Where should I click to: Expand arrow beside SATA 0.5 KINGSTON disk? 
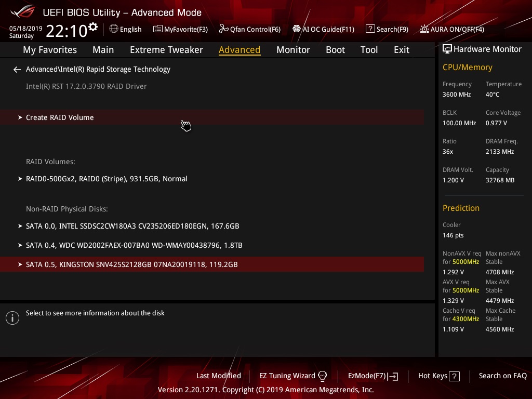[x=20, y=264]
